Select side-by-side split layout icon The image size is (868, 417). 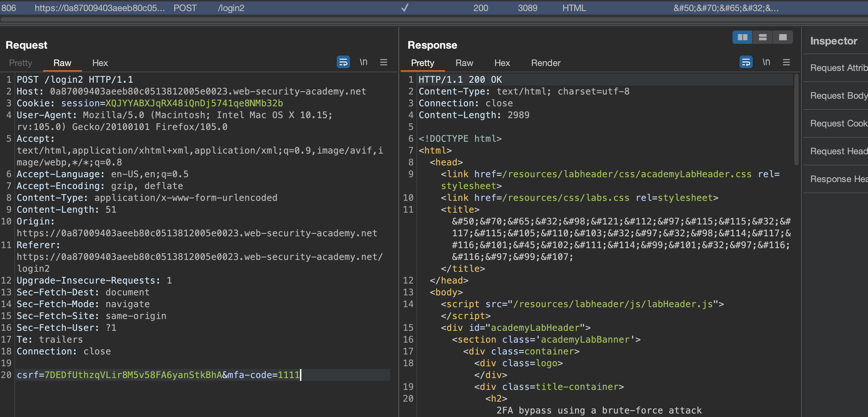742,37
